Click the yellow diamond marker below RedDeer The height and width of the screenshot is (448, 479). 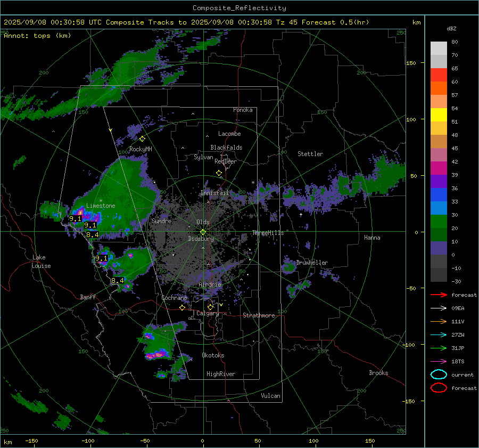click(x=219, y=173)
